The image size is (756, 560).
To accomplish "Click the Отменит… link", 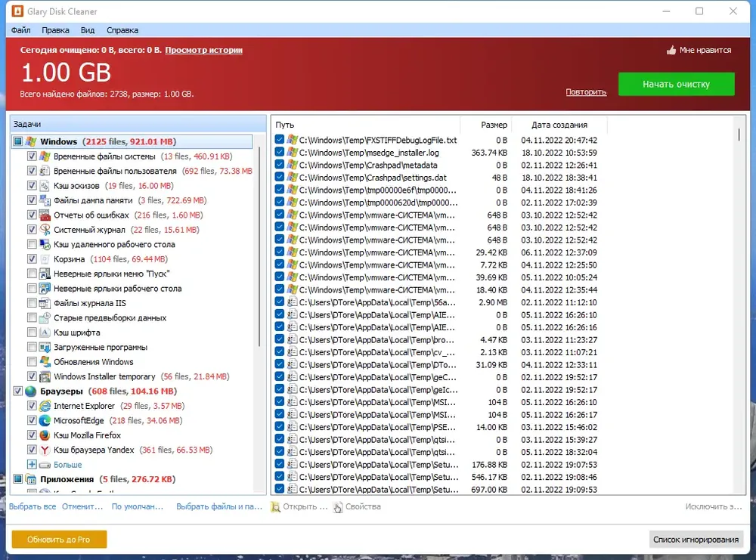I will 82,506.
